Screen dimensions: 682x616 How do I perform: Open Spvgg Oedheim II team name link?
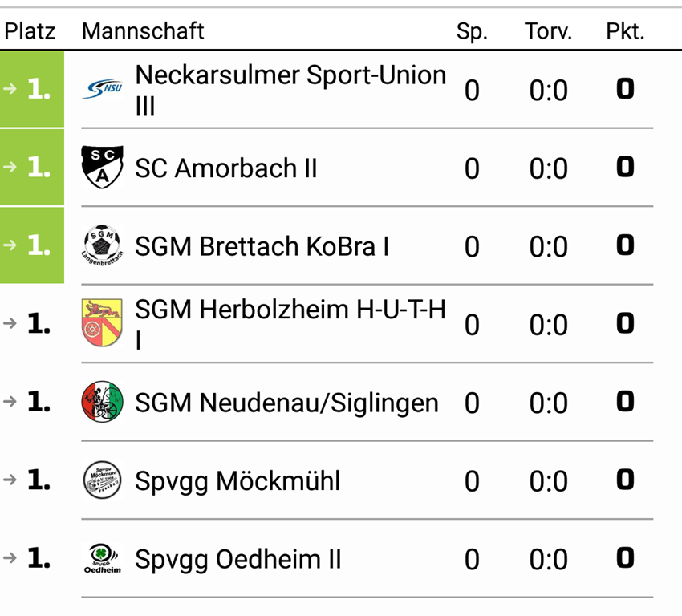(x=238, y=558)
